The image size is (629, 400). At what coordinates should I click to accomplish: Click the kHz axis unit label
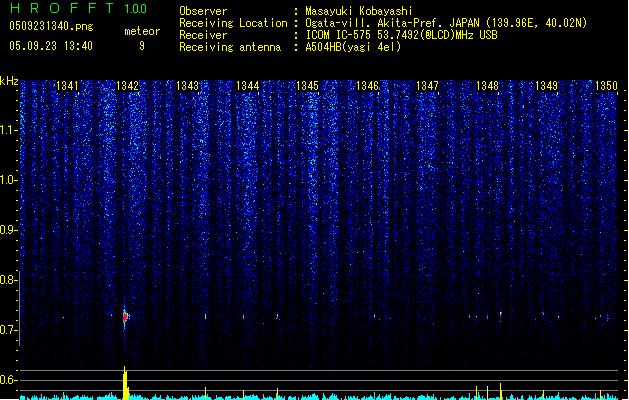click(9, 81)
